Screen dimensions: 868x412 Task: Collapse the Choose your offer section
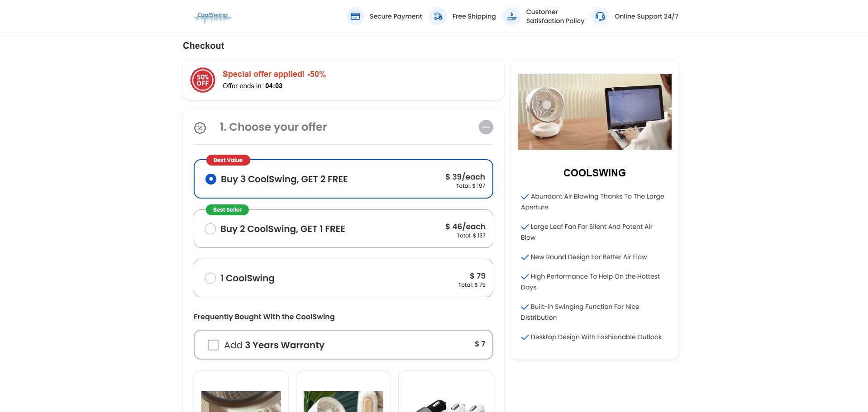(486, 127)
